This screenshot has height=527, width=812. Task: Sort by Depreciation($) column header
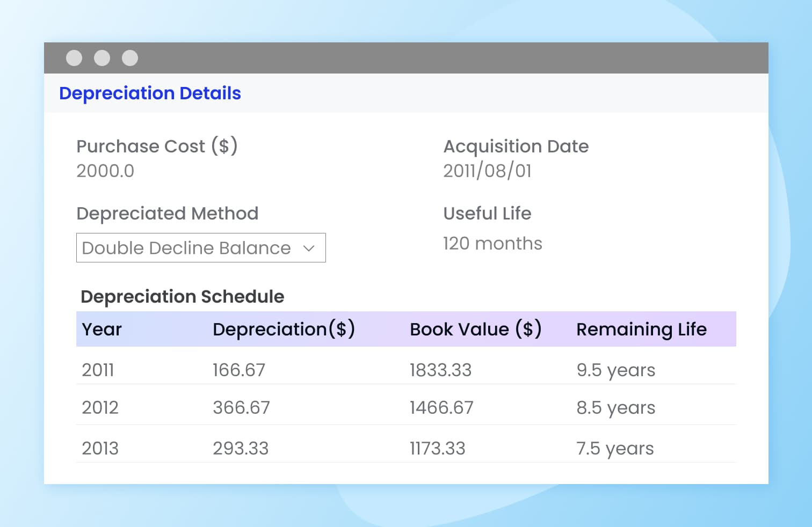point(284,330)
